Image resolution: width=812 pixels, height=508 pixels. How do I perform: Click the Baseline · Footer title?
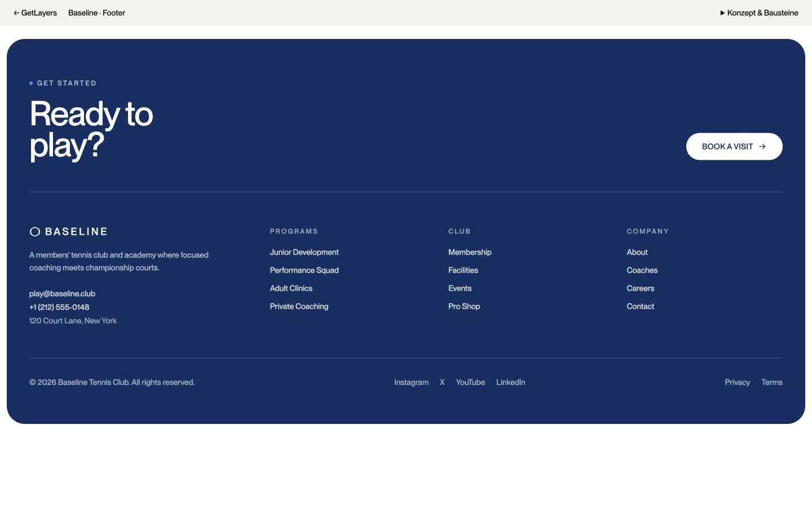pos(96,13)
